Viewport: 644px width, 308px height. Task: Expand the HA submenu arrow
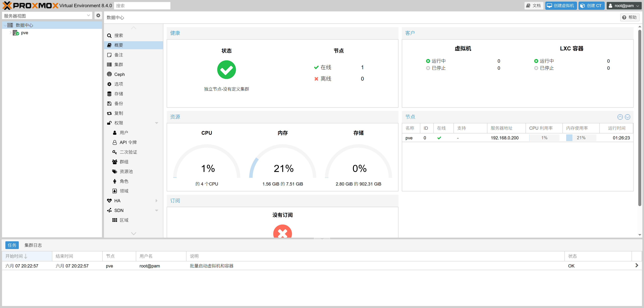pos(156,201)
